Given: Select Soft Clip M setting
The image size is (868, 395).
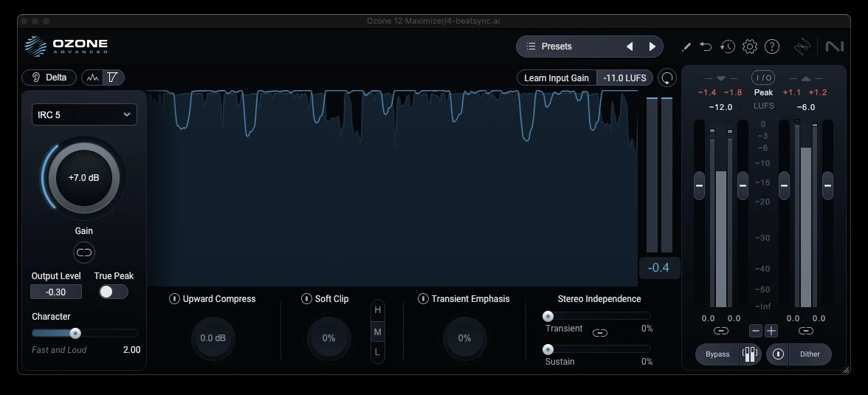Looking at the screenshot, I should (x=378, y=332).
